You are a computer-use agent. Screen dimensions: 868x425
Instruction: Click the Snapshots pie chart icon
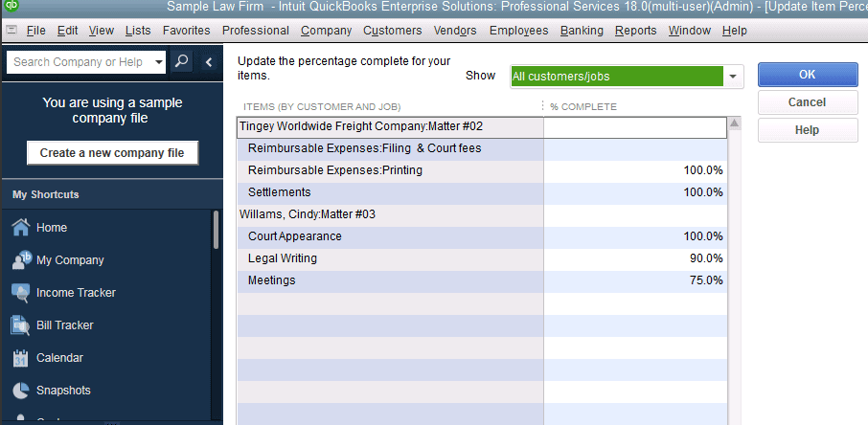20,391
